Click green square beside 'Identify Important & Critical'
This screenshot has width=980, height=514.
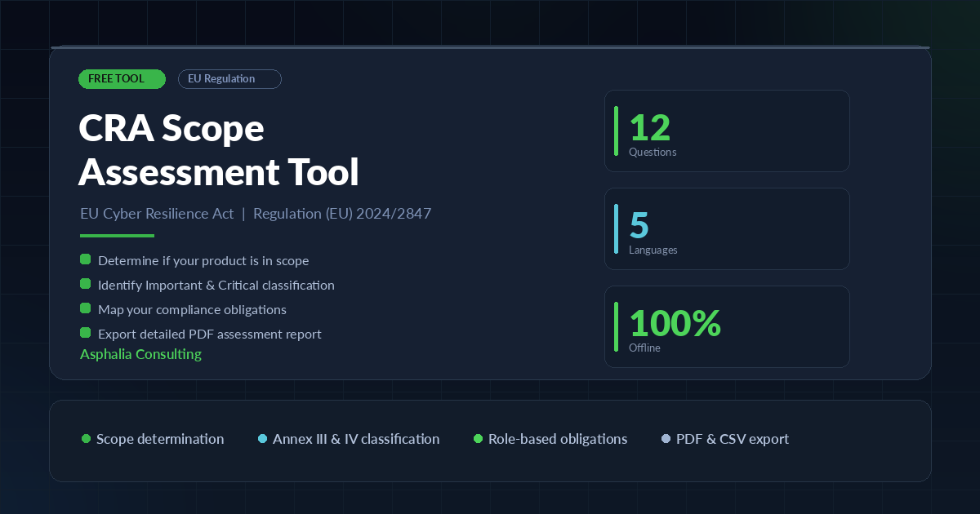(85, 284)
